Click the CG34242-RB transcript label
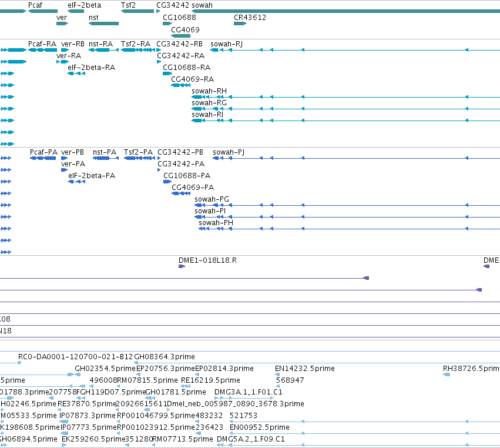 pyautogui.click(x=179, y=44)
